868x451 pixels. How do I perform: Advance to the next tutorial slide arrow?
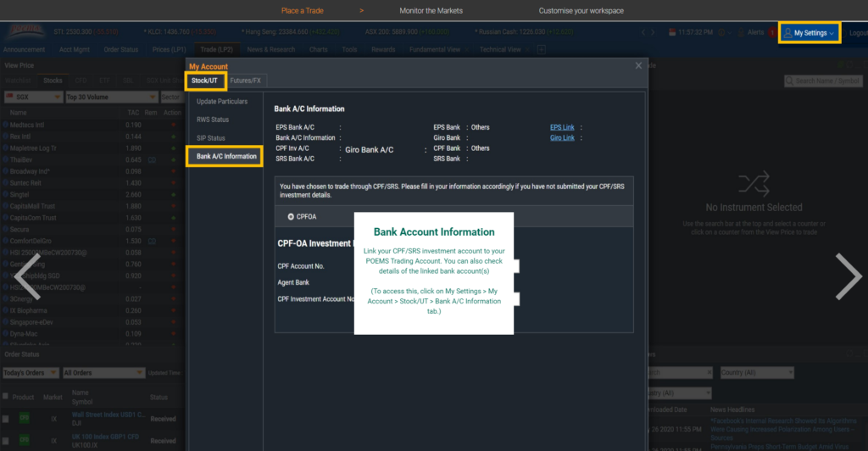point(849,276)
